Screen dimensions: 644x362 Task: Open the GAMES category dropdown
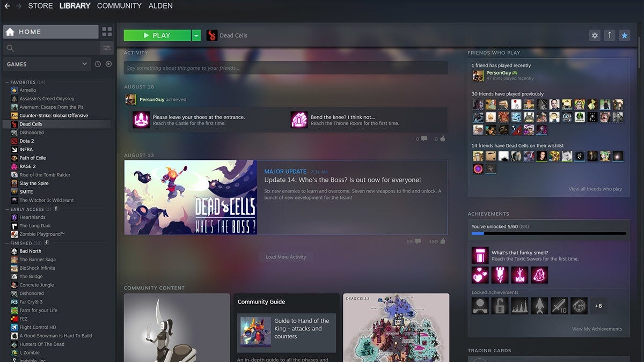pyautogui.click(x=46, y=63)
